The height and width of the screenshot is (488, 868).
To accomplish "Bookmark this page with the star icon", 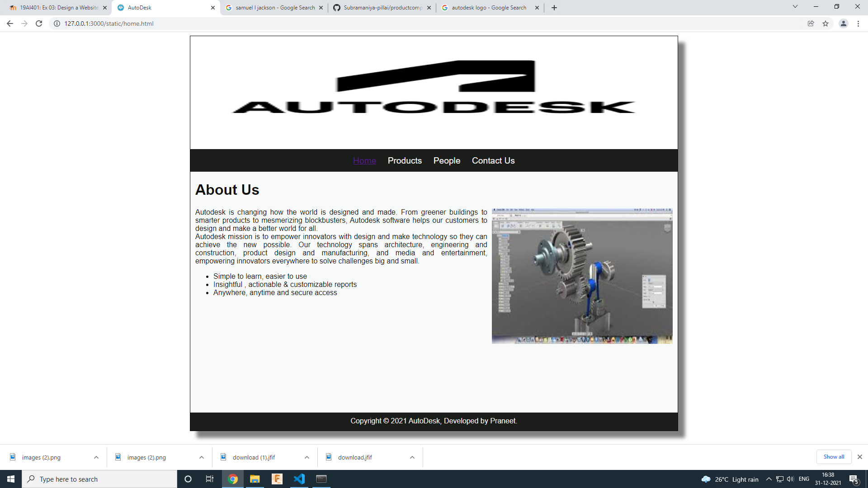I will point(826,23).
